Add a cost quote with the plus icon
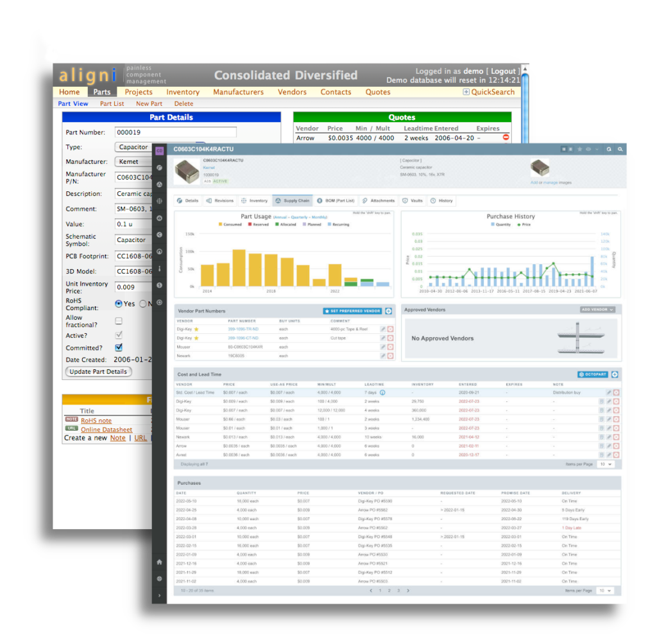The height and width of the screenshot is (644, 657). coord(615,374)
